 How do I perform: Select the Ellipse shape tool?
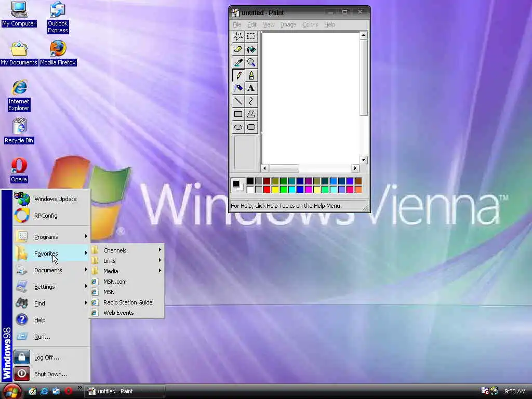238,127
